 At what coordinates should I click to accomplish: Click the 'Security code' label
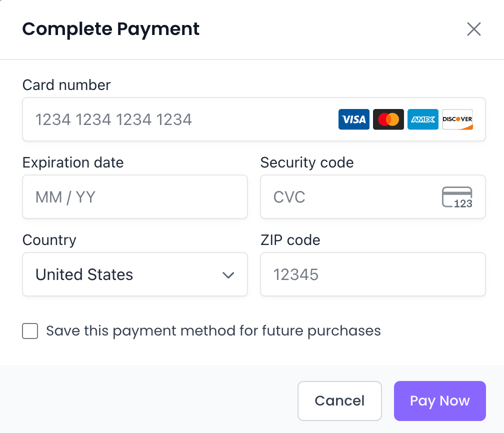307,162
